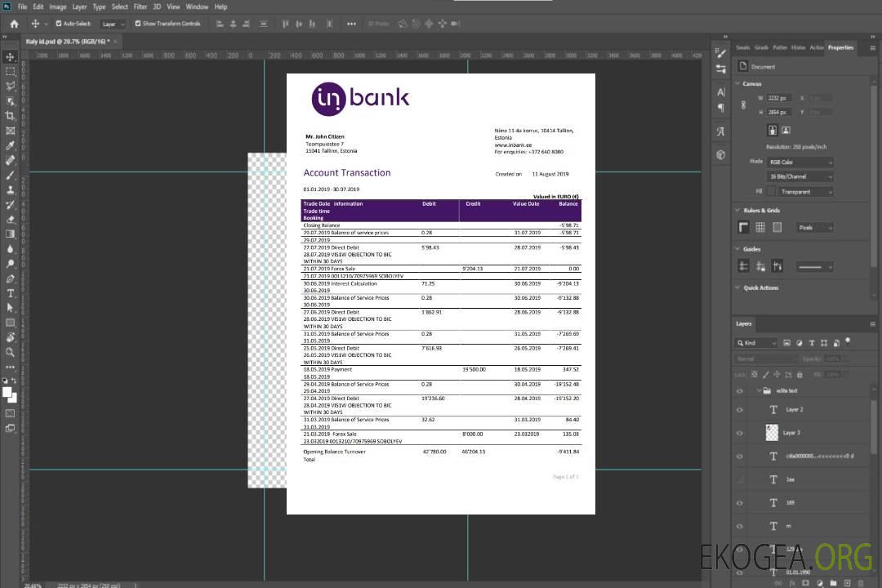Toggle the layer filter on/off switch
Viewport: 882px width, 588px height.
[848, 341]
